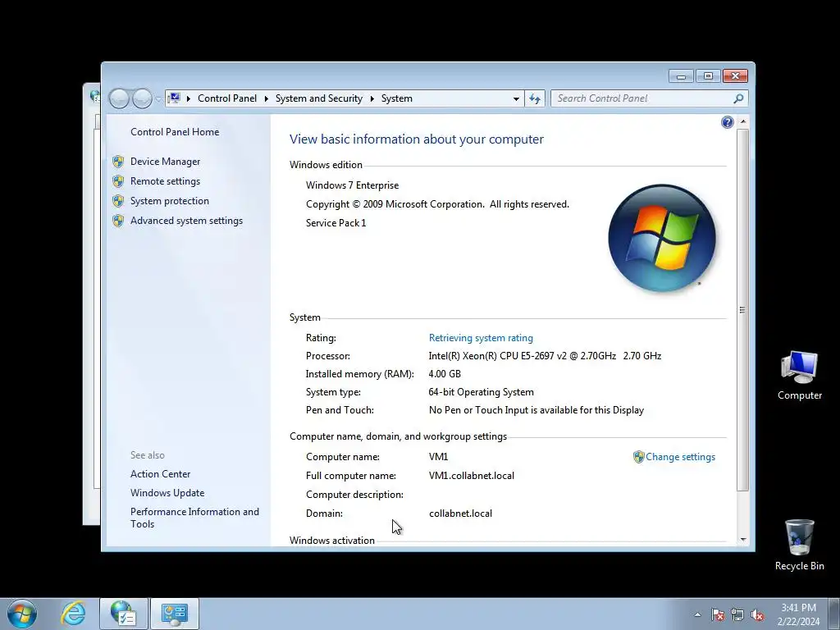Click the 4.00 GB memory value
Viewport: 840px width, 630px height.
pyautogui.click(x=445, y=374)
